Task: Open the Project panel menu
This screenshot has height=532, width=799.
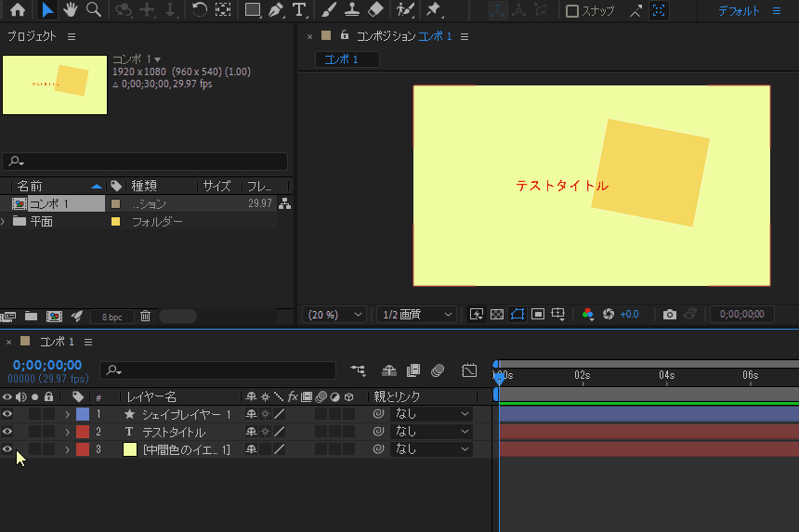Action: pos(72,36)
